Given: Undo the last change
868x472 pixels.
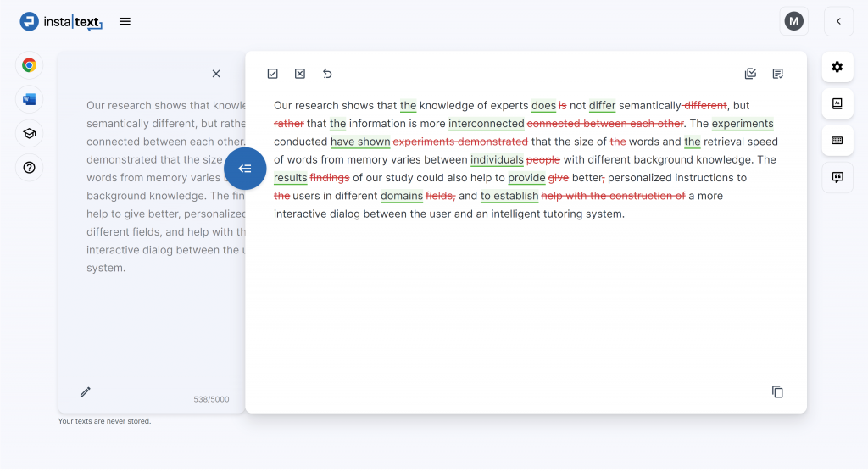Looking at the screenshot, I should click(327, 74).
